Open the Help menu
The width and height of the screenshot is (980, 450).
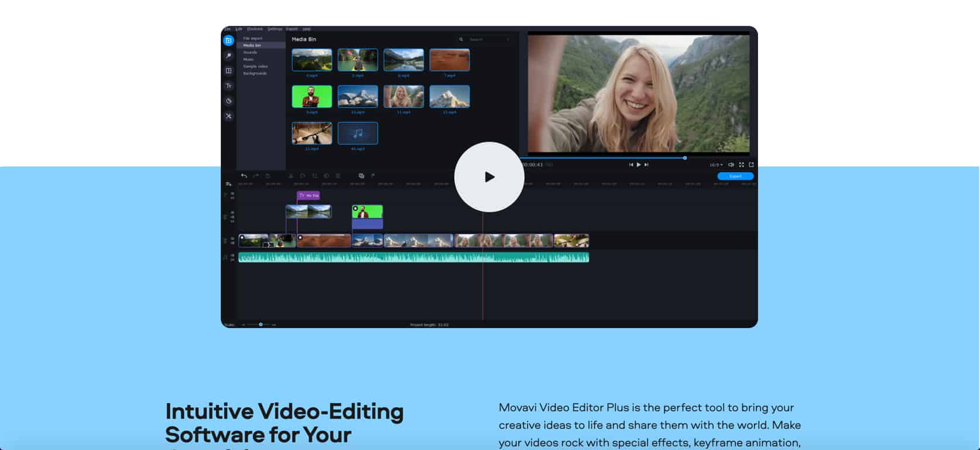tap(306, 29)
